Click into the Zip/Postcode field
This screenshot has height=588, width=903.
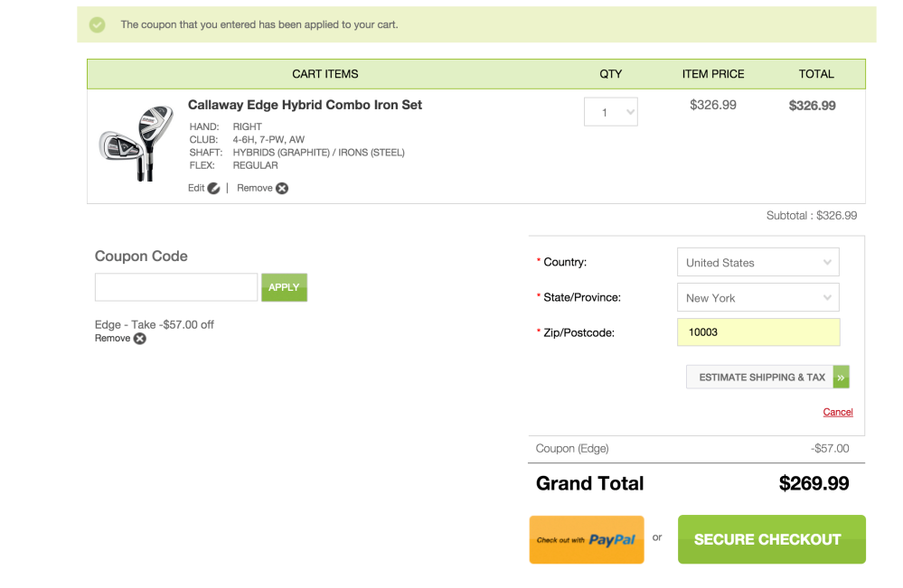pos(757,332)
